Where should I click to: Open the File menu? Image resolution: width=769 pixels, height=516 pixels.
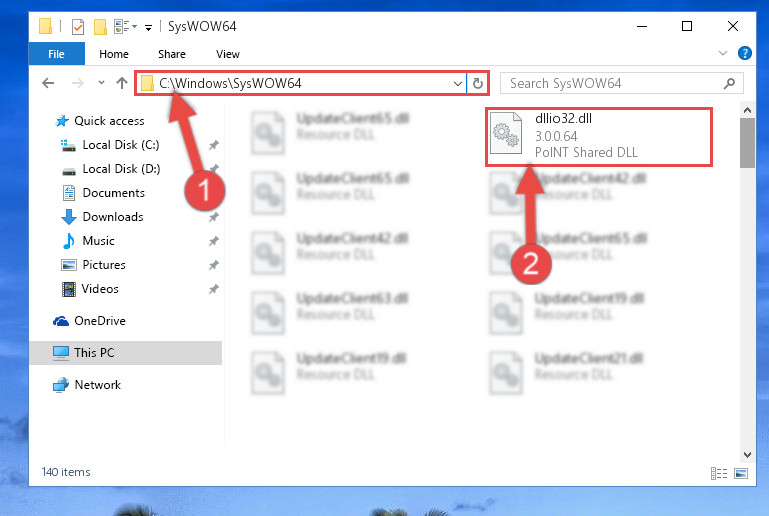[56, 54]
